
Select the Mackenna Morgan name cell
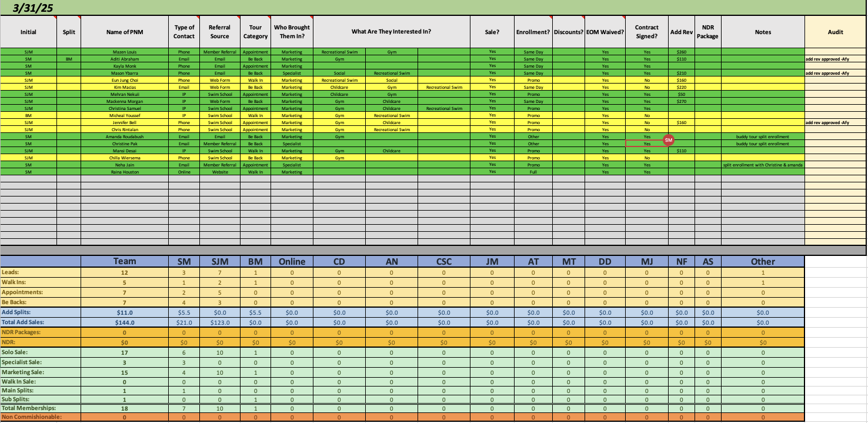tap(125, 101)
